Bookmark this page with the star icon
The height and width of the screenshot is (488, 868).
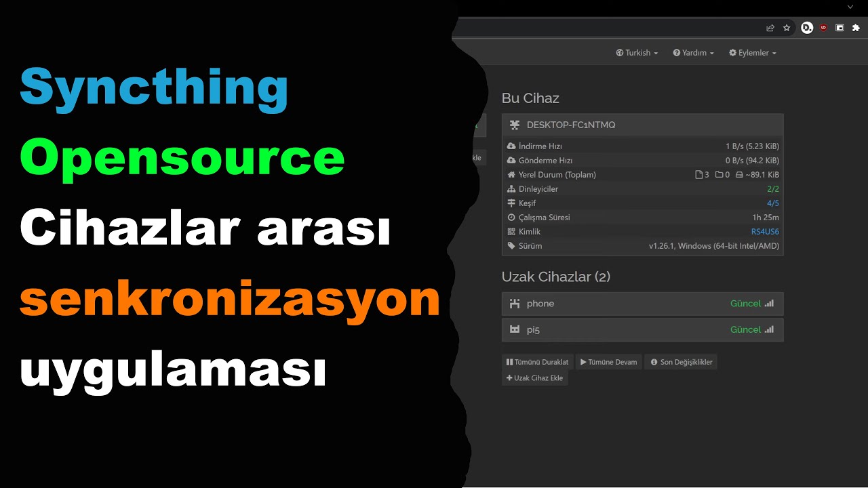click(x=787, y=28)
